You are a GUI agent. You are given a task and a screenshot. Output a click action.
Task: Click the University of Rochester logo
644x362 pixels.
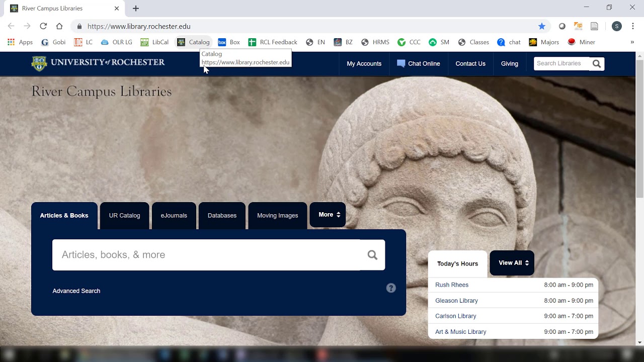point(98,63)
